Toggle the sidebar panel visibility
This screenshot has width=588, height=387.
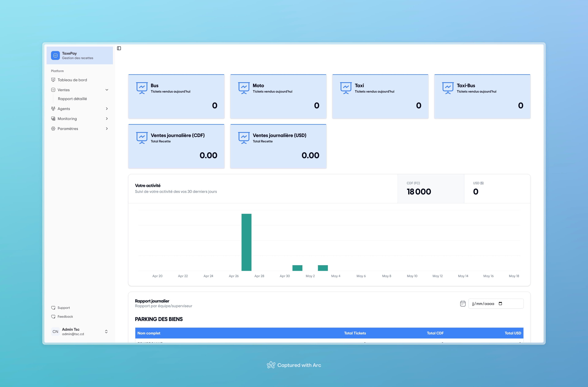click(119, 48)
